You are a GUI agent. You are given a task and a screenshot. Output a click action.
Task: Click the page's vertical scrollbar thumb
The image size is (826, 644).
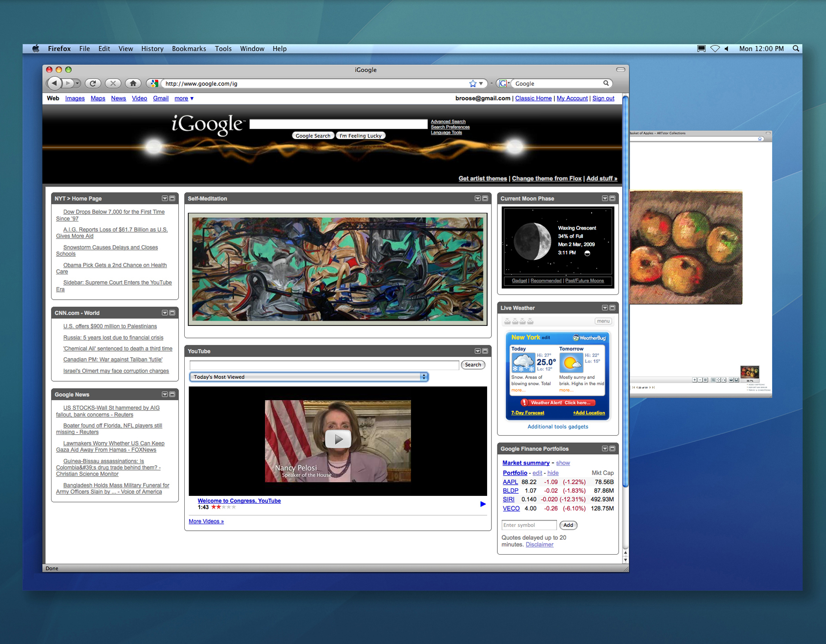625,292
